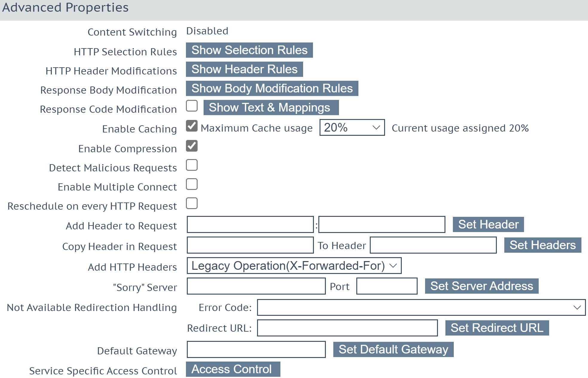The image size is (588, 378).
Task: Click "Current usage assigned 20%" text
Action: [460, 128]
